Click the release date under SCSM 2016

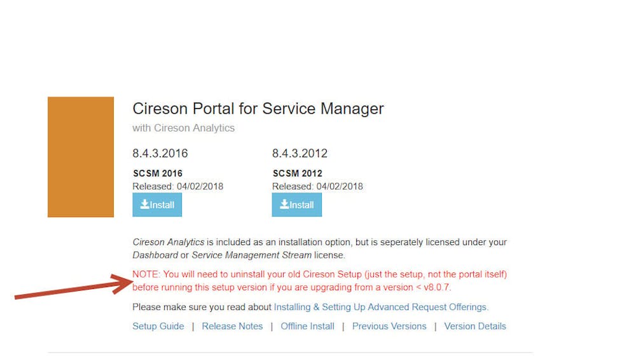pos(177,186)
